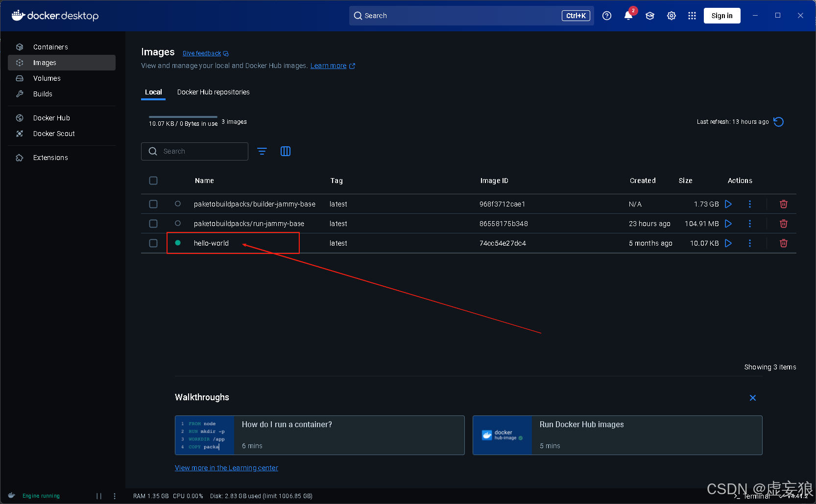Screen dimensions: 816x504
Task: Open the Volumes section
Action: [x=62, y=78]
